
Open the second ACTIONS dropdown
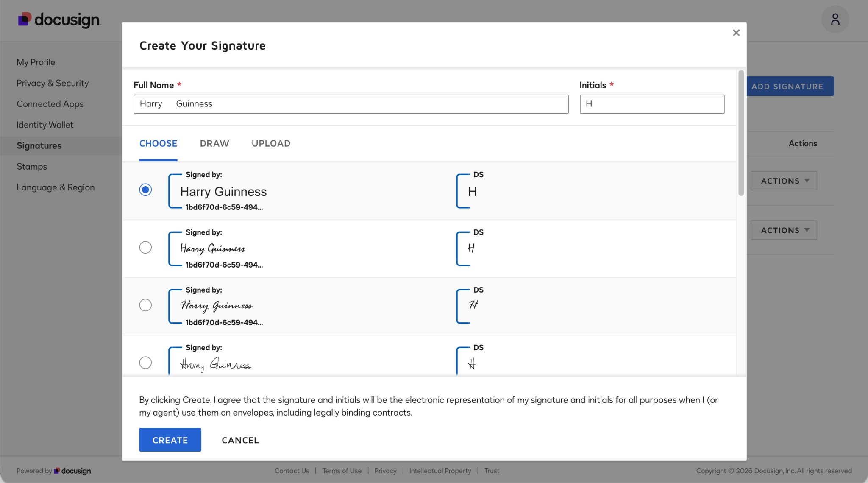(784, 230)
